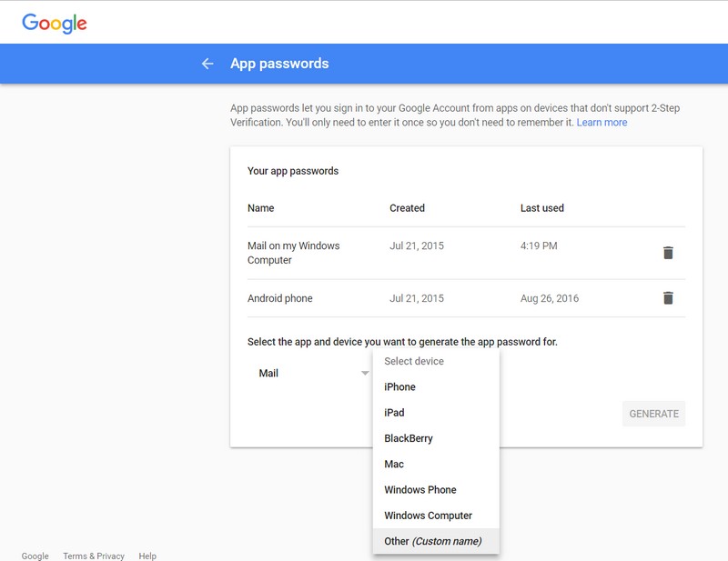Select BlackBerry as the device

point(436,438)
